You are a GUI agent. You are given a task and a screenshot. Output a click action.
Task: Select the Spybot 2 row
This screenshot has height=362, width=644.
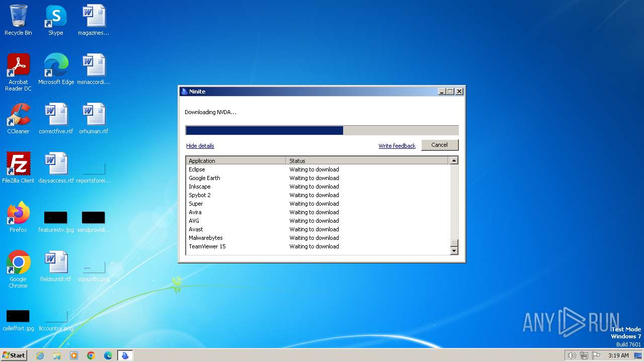click(317, 195)
